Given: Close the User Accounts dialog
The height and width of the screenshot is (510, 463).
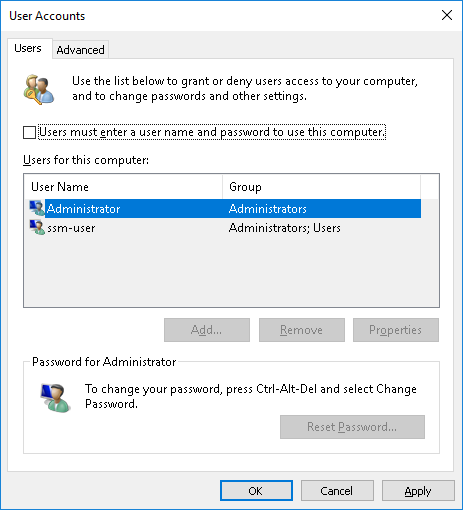Looking at the screenshot, I should click(447, 15).
